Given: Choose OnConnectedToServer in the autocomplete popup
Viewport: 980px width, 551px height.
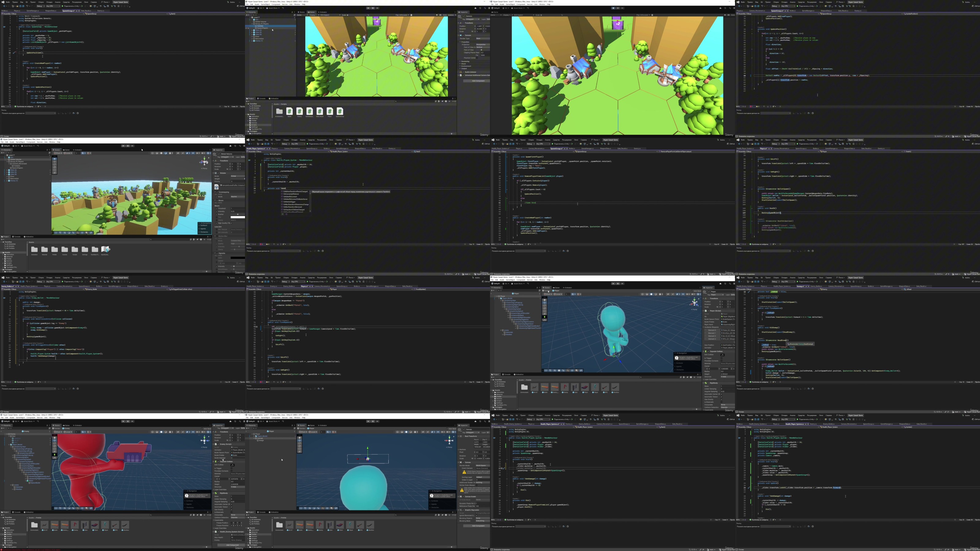Looking at the screenshot, I should click(291, 194).
